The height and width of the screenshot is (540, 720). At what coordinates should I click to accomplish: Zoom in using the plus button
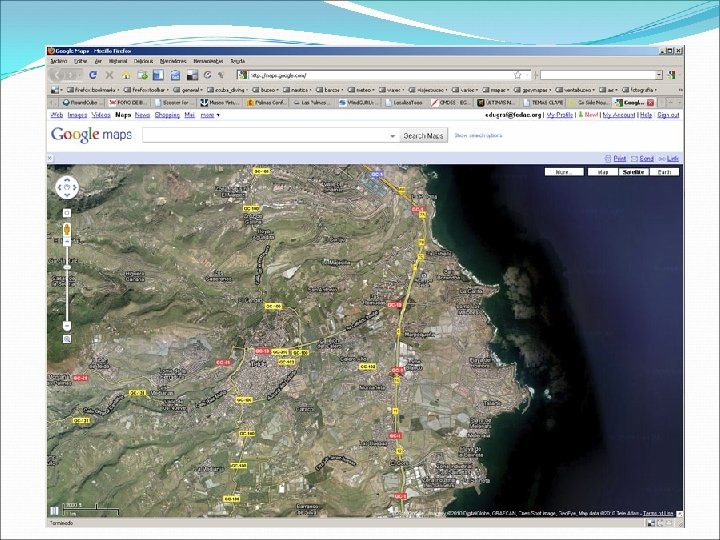coord(67,242)
